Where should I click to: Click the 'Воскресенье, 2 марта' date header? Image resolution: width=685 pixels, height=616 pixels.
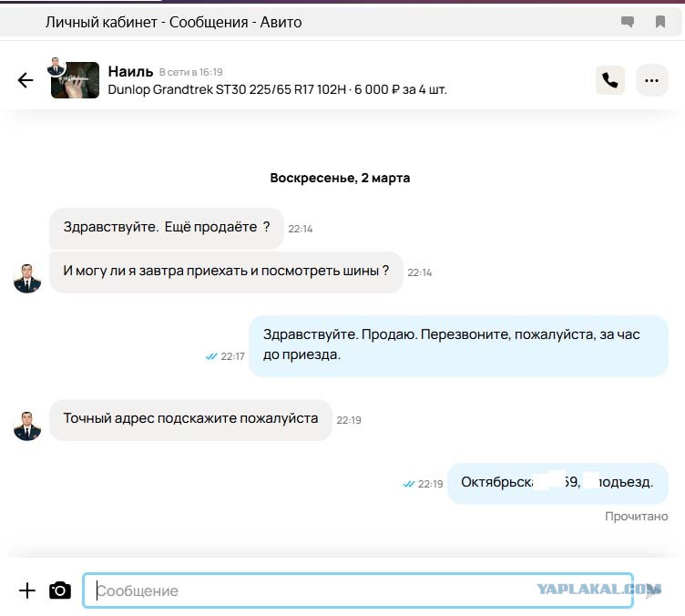pos(340,178)
